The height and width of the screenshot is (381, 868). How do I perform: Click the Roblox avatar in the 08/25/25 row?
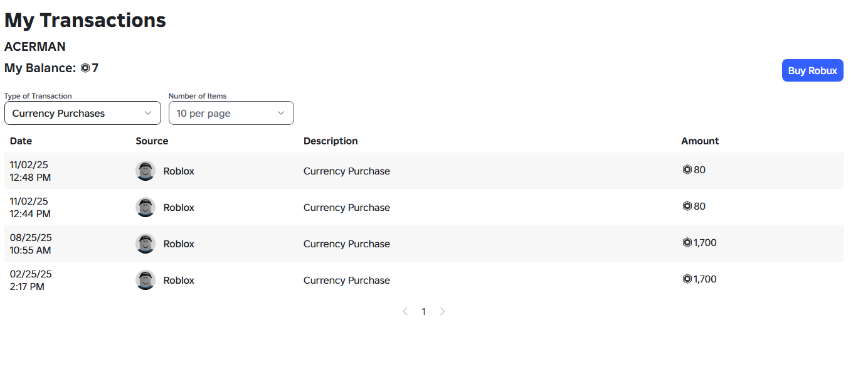coord(146,244)
